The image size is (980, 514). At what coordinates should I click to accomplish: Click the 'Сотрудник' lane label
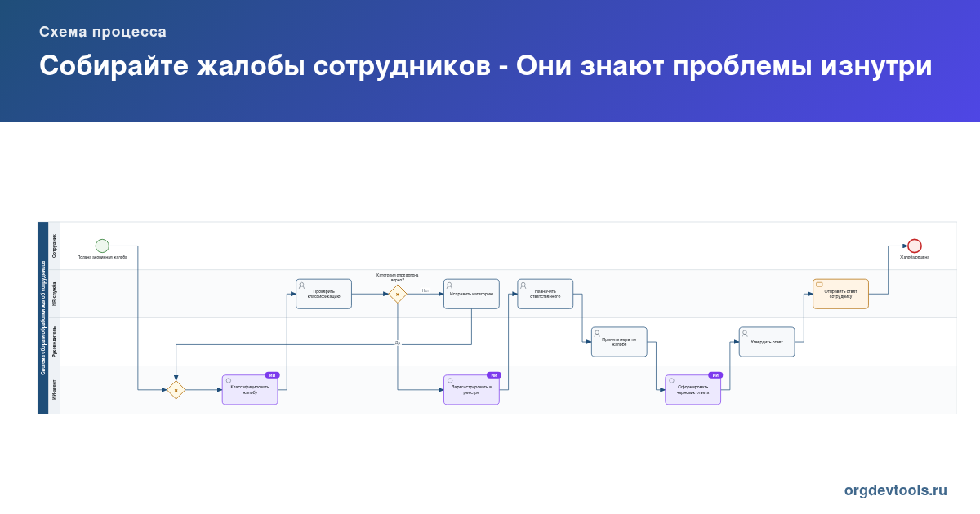(55, 246)
